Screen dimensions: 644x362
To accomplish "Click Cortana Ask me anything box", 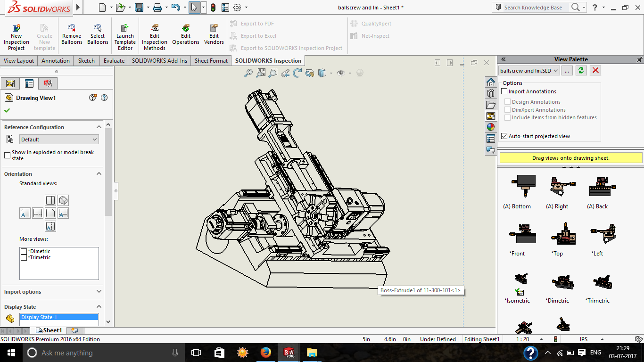I will click(104, 353).
